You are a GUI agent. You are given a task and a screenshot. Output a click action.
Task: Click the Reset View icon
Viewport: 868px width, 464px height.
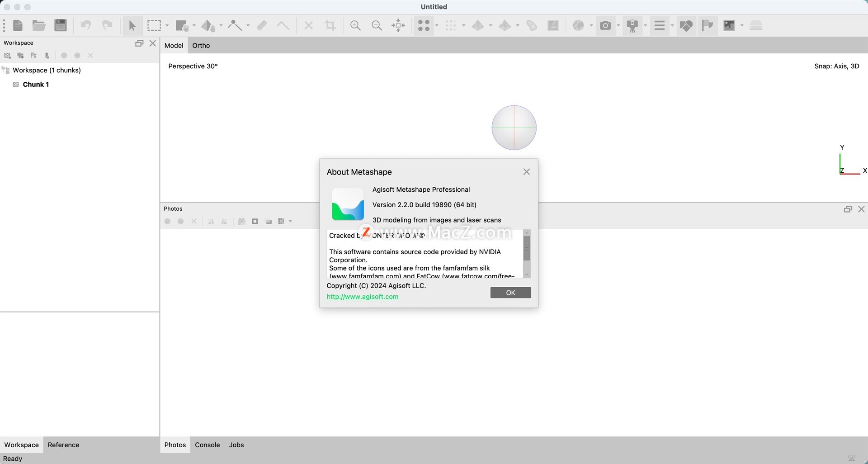[398, 25]
